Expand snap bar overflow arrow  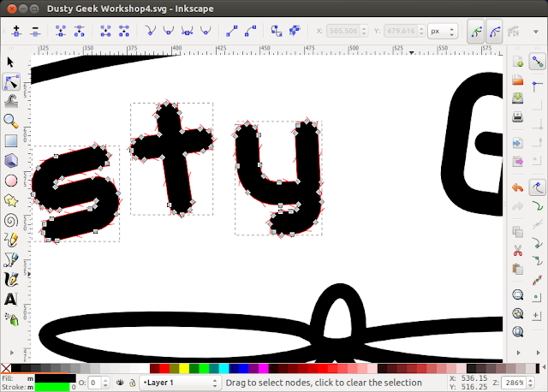point(539,353)
